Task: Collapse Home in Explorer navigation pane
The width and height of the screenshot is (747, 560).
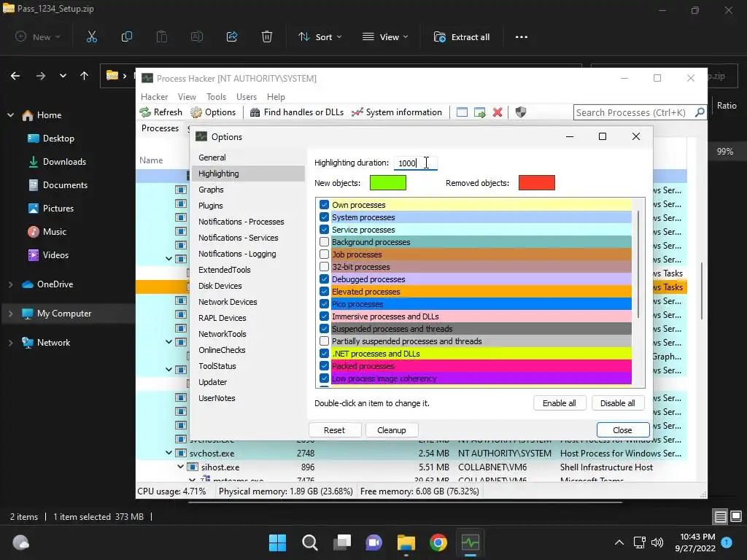Action: pos(10,114)
